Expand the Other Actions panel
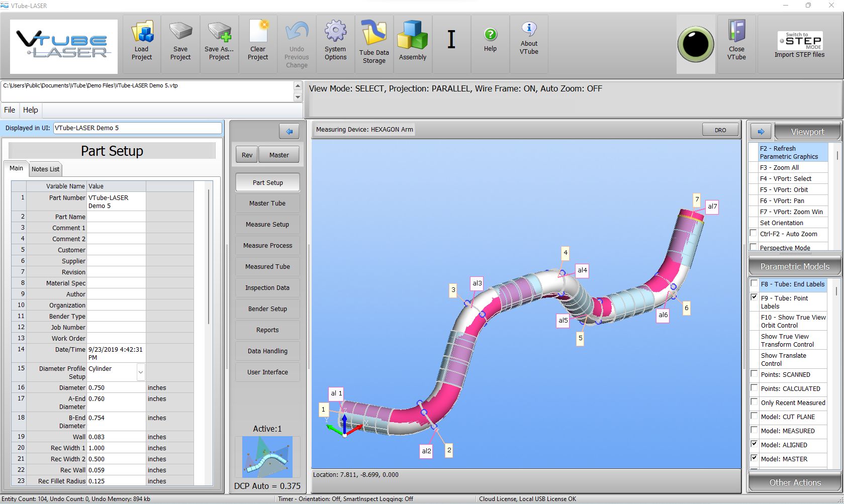This screenshot has height=504, width=844. [795, 482]
